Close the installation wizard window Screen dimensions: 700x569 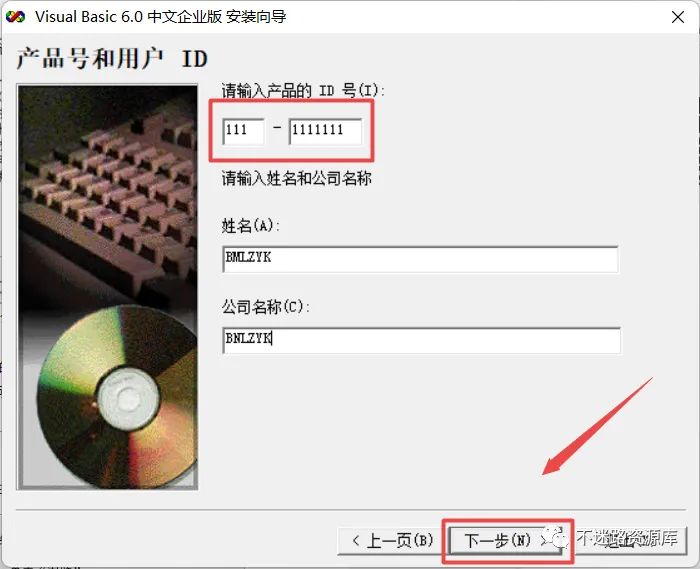click(x=678, y=17)
